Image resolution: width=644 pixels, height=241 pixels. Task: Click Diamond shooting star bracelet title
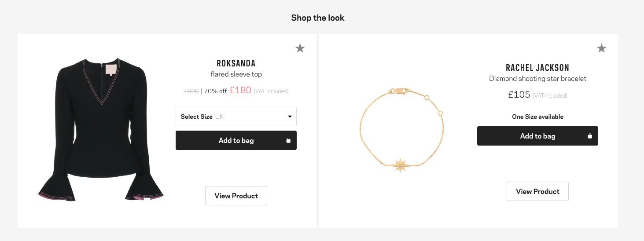click(x=537, y=78)
